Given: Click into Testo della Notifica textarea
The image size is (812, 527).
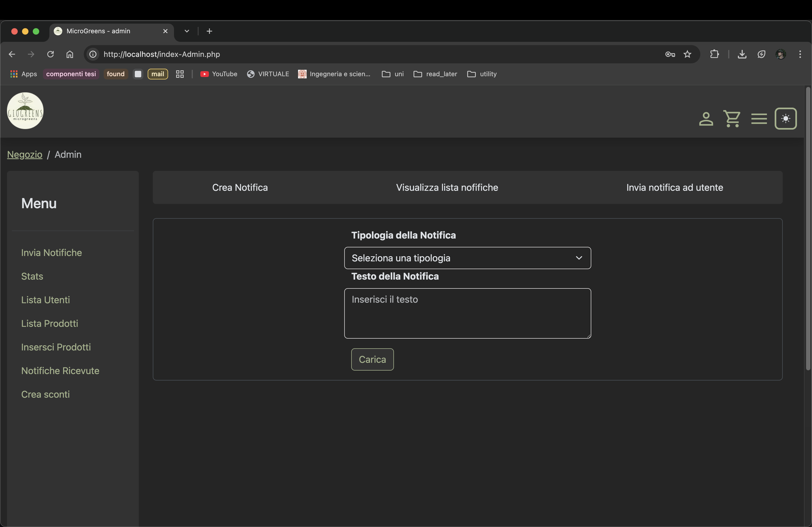Looking at the screenshot, I should coord(467,313).
